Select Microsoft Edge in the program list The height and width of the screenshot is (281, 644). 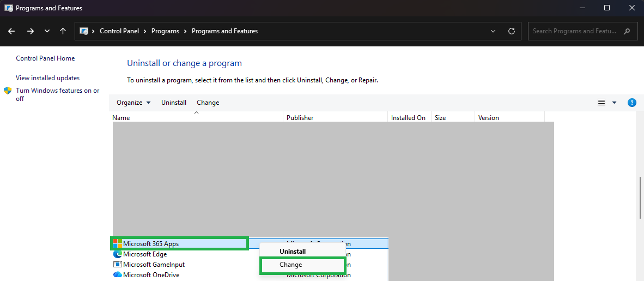point(145,254)
